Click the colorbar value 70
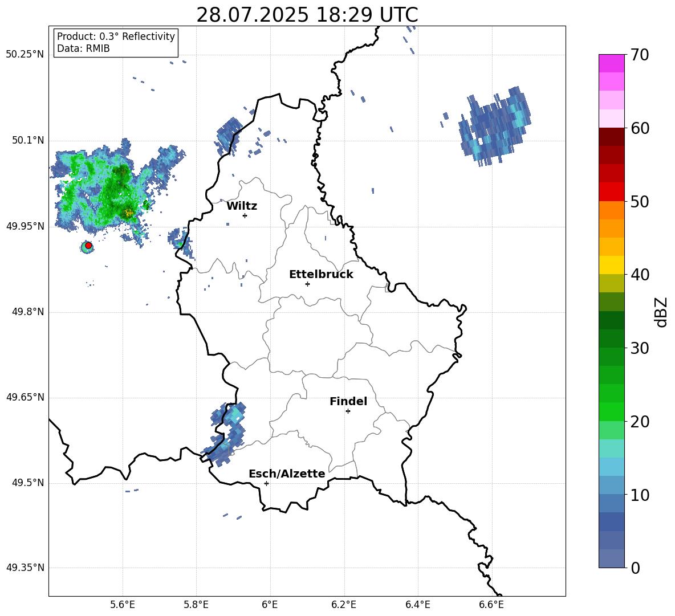The width and height of the screenshot is (675, 616). point(640,55)
